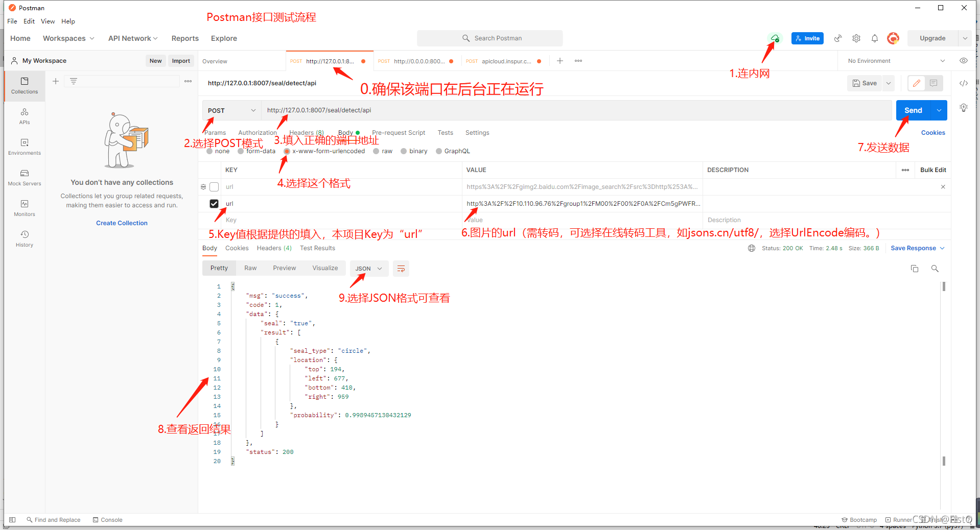Switch to the Overview tab
The width and height of the screenshot is (980, 530).
[x=215, y=61]
